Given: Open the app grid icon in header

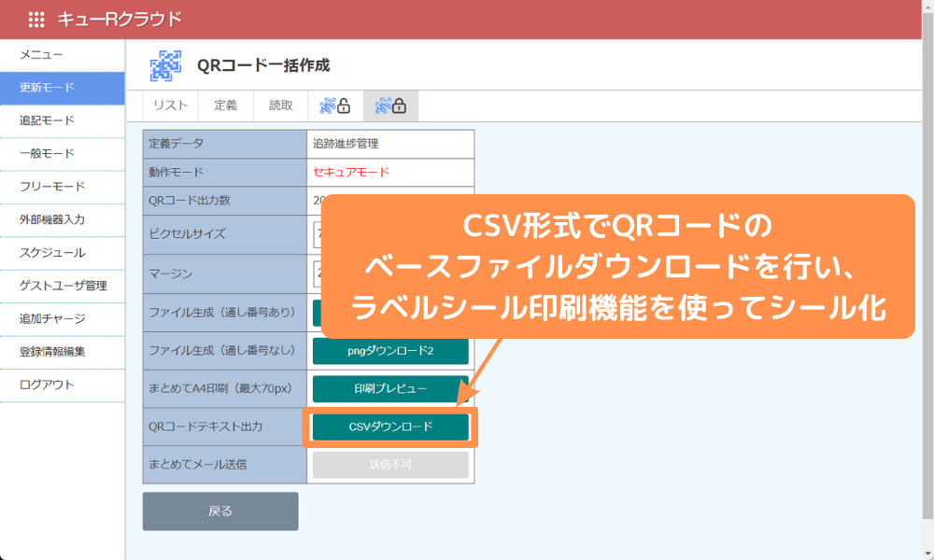Looking at the screenshot, I should pos(36,20).
